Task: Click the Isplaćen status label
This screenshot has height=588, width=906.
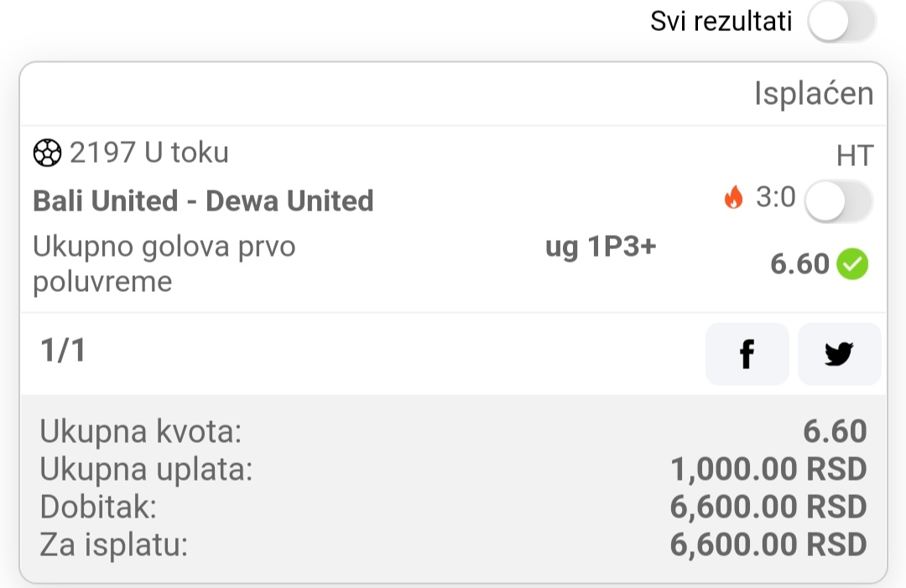Action: 814,93
